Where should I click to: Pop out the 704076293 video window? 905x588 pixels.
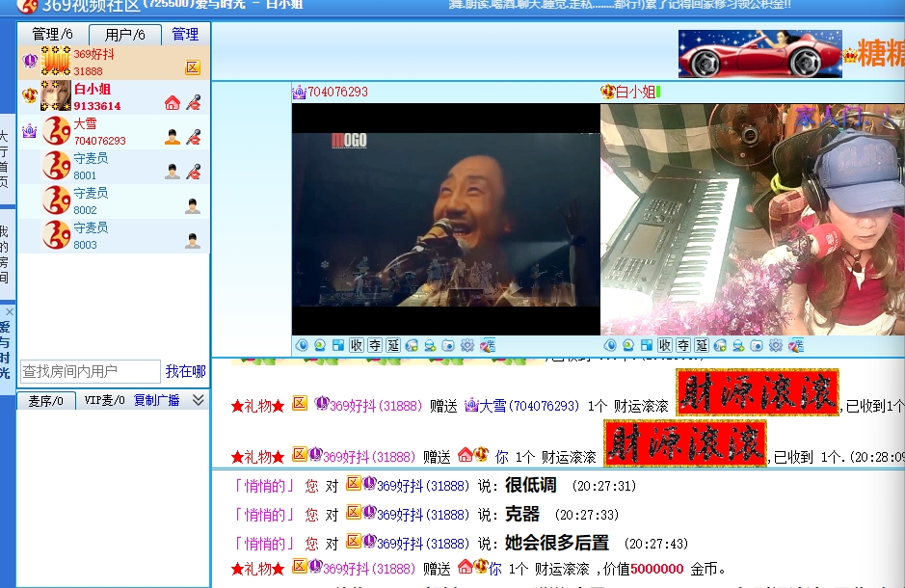(338, 346)
